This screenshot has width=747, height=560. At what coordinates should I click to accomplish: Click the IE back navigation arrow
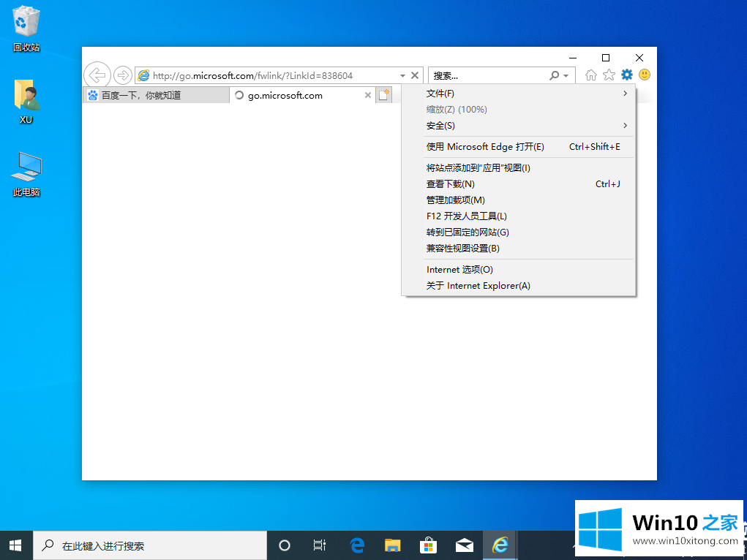(x=97, y=75)
